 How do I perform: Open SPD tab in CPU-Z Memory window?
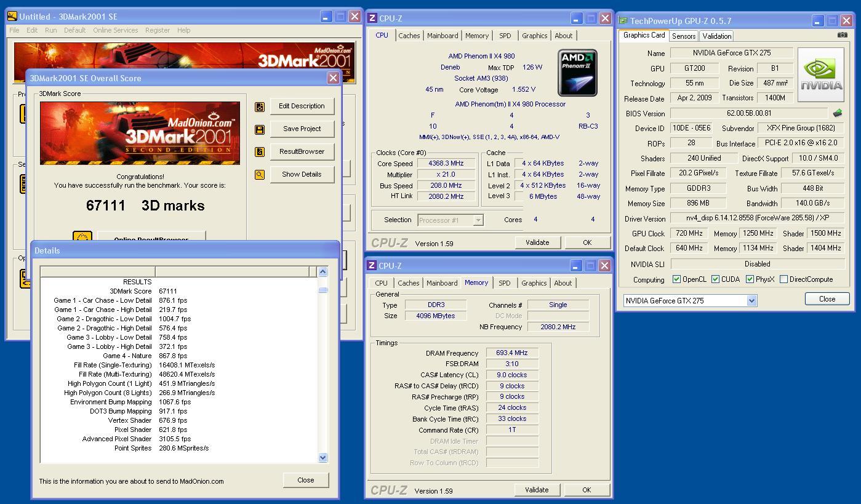[505, 283]
